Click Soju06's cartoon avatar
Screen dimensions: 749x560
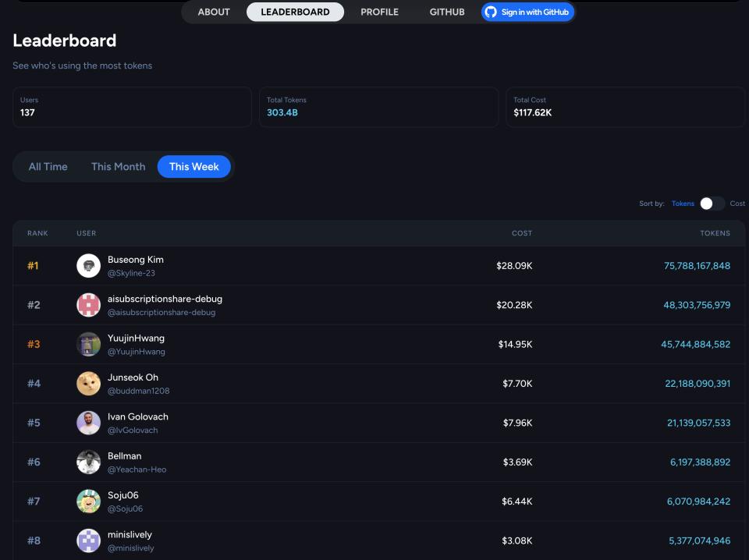tap(88, 502)
